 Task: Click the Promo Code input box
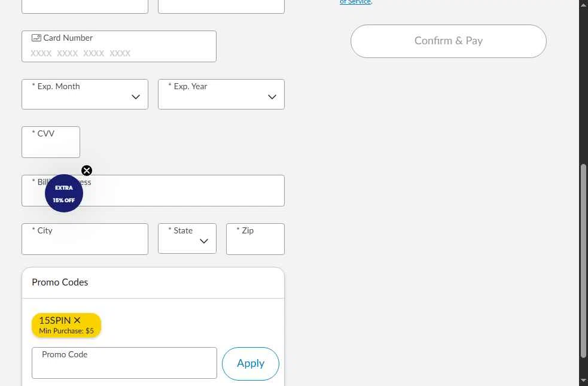point(124,363)
